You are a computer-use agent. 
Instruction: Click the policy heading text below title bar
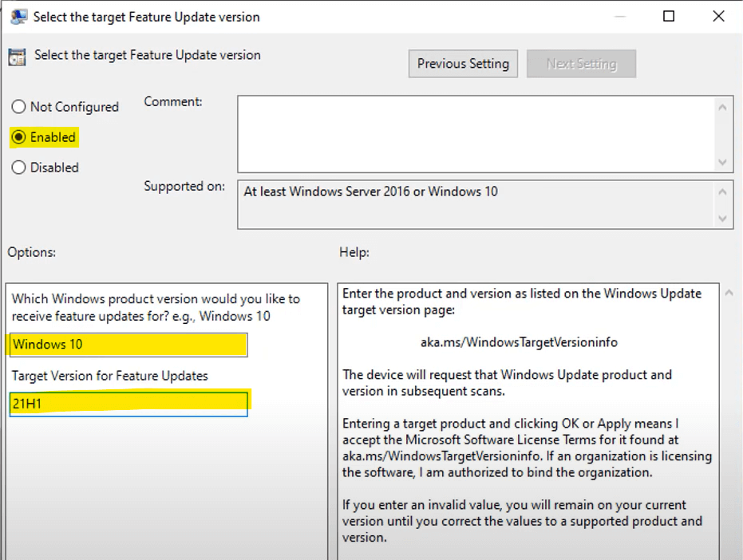tap(148, 55)
